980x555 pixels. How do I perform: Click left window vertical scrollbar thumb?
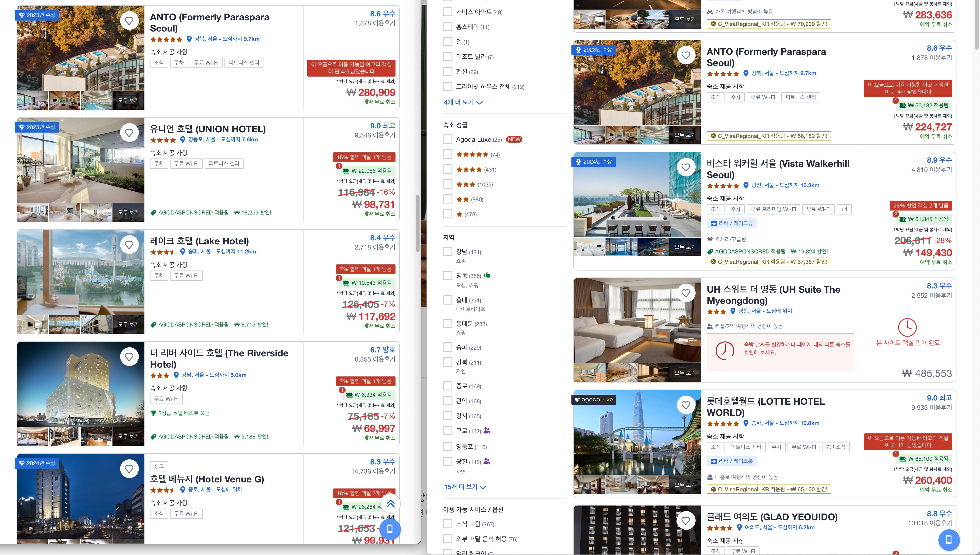[418, 223]
